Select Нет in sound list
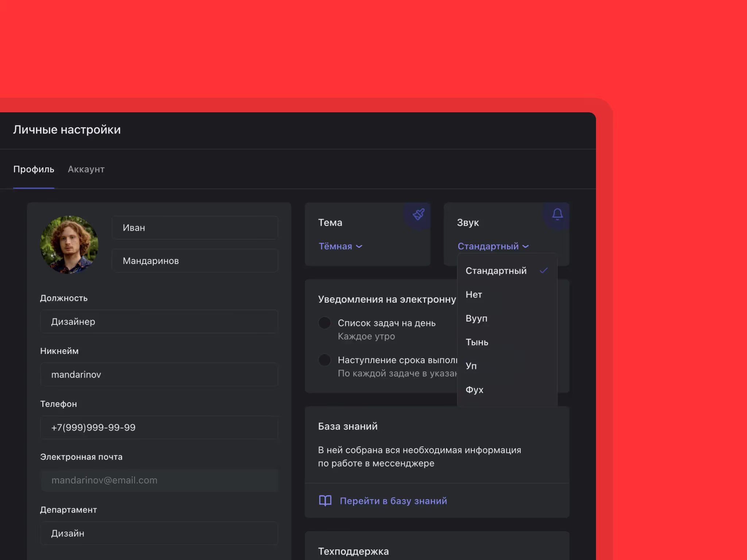The height and width of the screenshot is (560, 747). coord(474,295)
